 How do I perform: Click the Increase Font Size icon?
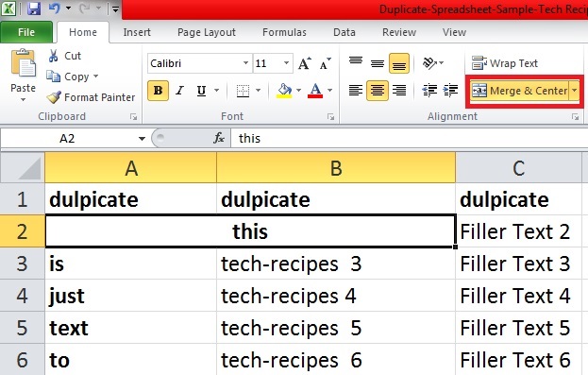coord(305,63)
